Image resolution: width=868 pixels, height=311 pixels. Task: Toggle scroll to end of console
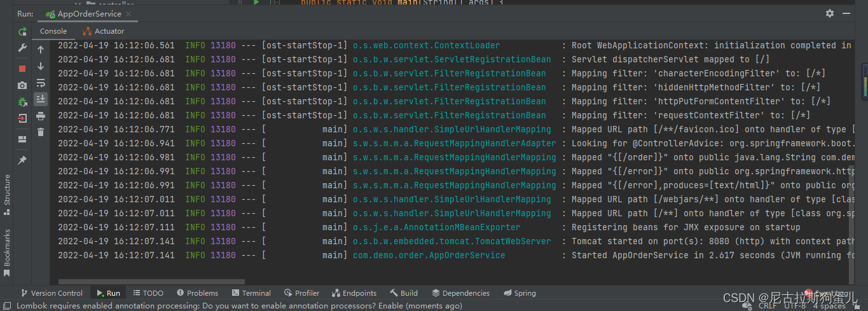pyautogui.click(x=41, y=99)
